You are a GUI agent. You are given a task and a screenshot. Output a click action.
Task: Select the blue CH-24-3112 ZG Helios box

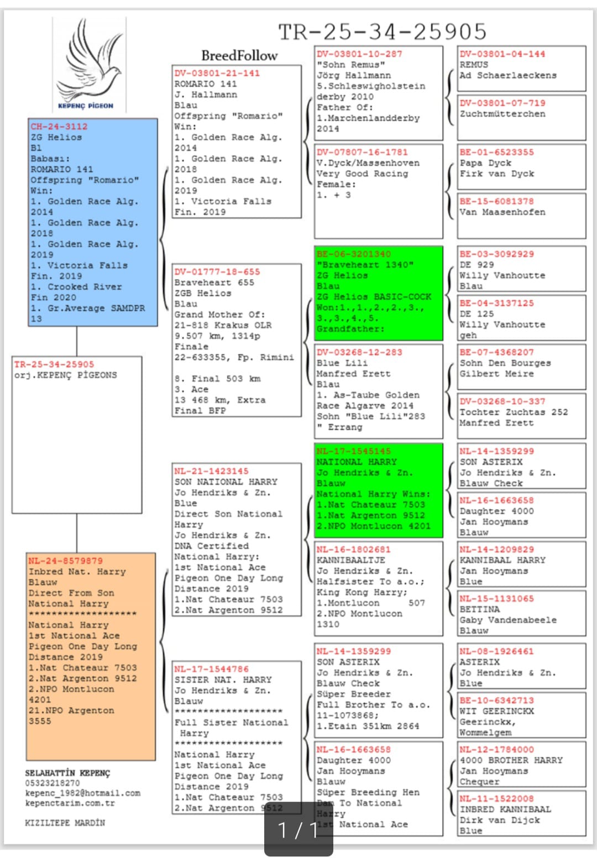pos(93,222)
